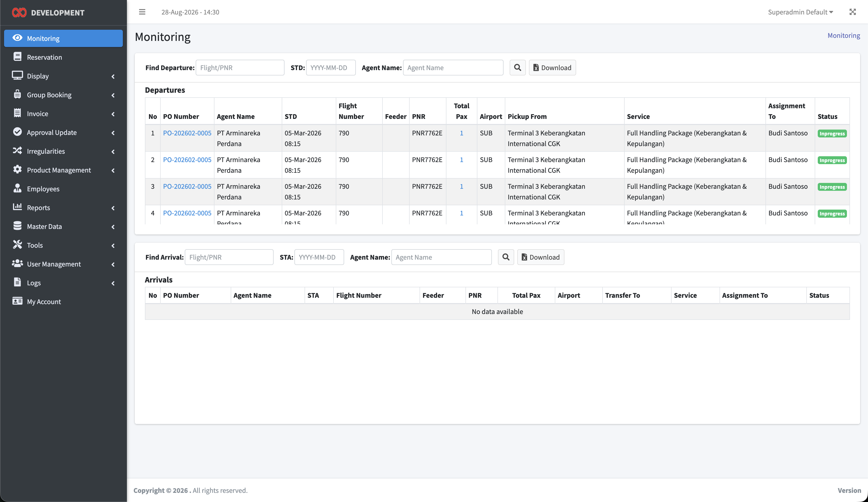Click the departure search magnifier icon
Viewport: 868px width, 502px height.
[517, 68]
